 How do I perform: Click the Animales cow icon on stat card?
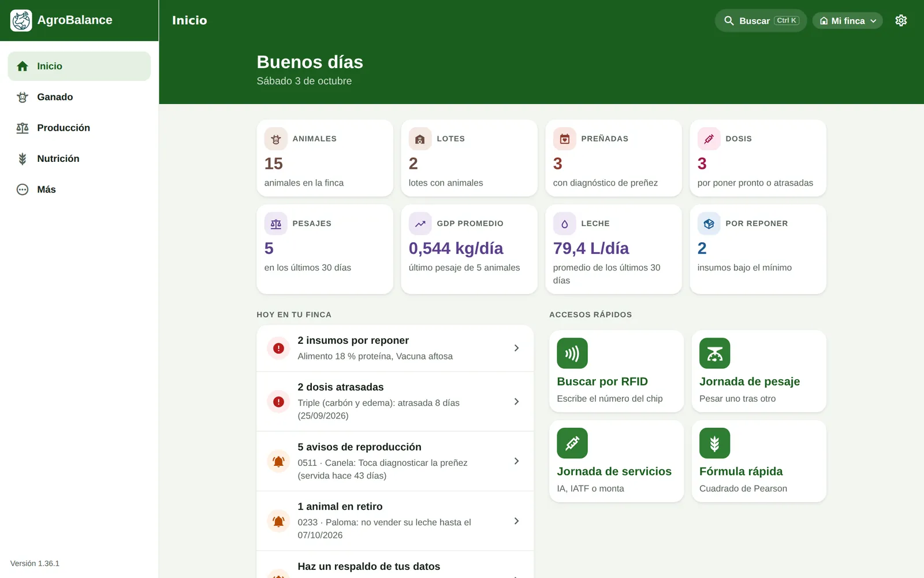point(276,139)
